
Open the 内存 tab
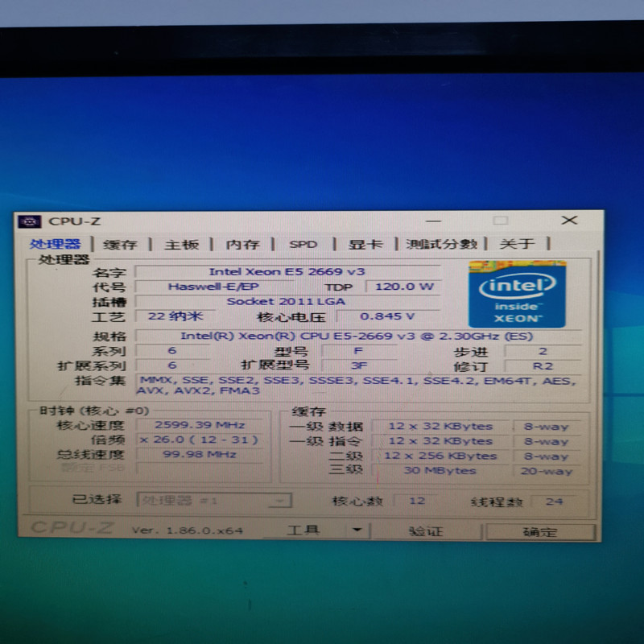[243, 245]
